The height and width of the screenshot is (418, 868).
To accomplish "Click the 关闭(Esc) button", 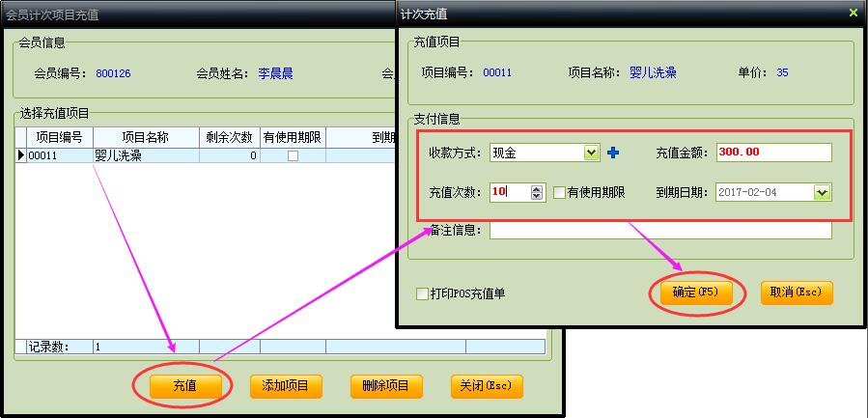I will point(487,386).
